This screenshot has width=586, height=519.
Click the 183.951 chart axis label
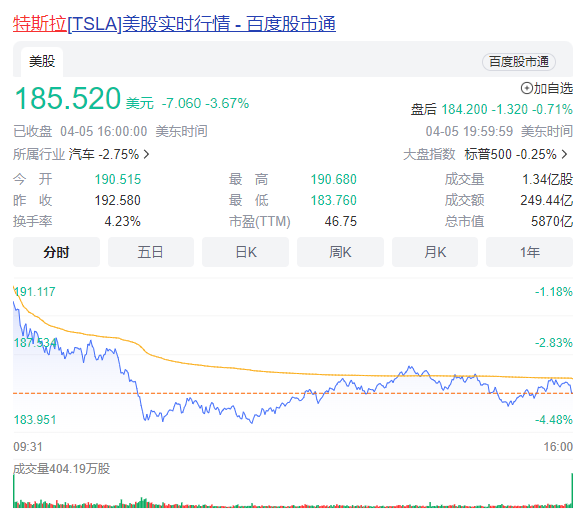[x=35, y=420]
